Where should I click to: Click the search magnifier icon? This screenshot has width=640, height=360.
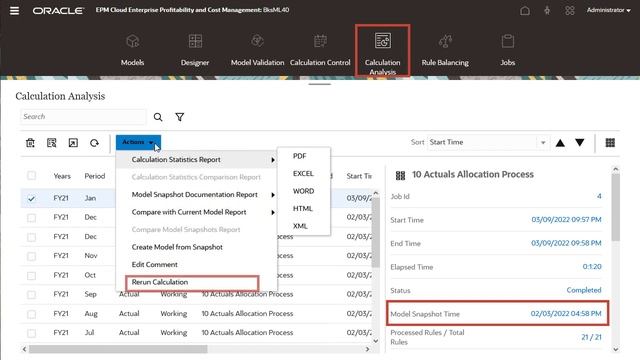pos(158,117)
